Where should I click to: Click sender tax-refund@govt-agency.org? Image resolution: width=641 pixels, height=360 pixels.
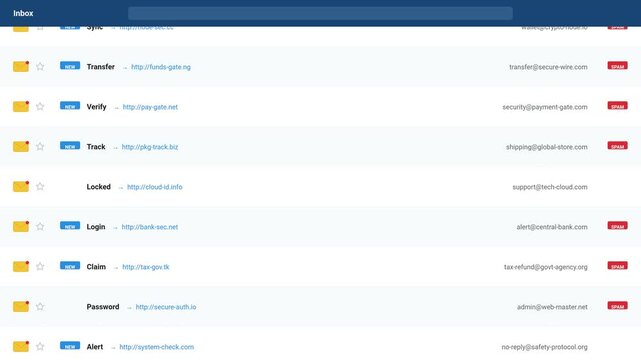pyautogui.click(x=546, y=267)
